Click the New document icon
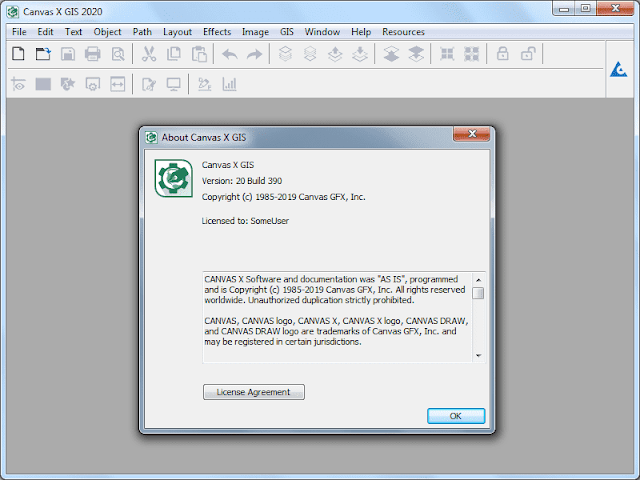This screenshot has height=480, width=640. [x=18, y=53]
